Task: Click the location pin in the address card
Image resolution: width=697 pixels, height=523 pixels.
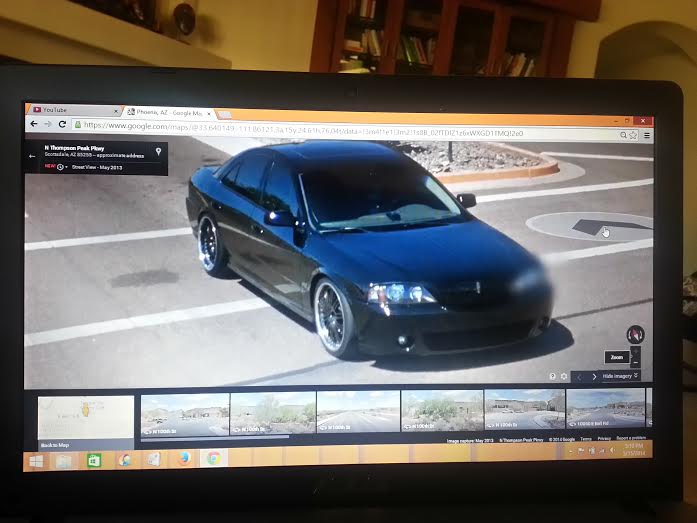Action: click(x=159, y=151)
